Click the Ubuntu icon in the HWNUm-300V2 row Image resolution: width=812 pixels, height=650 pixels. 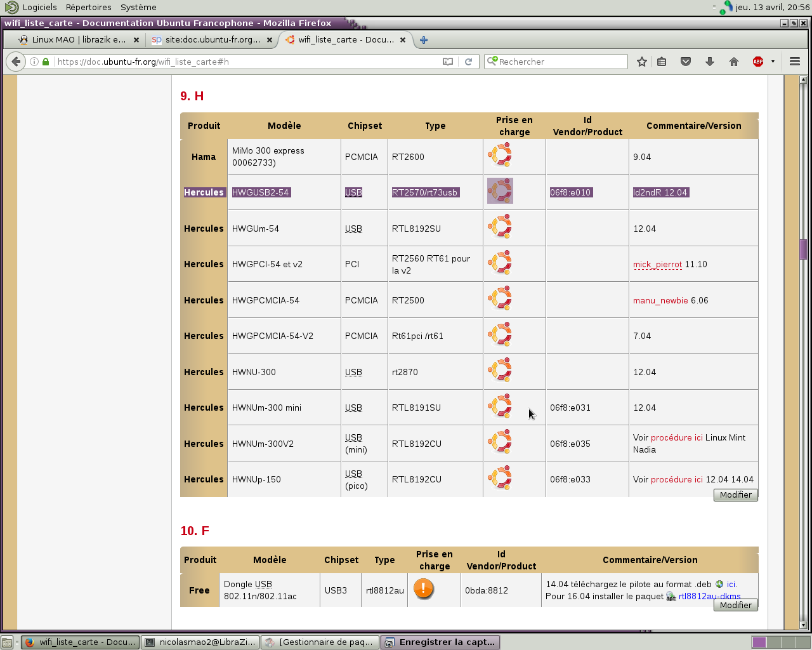500,442
